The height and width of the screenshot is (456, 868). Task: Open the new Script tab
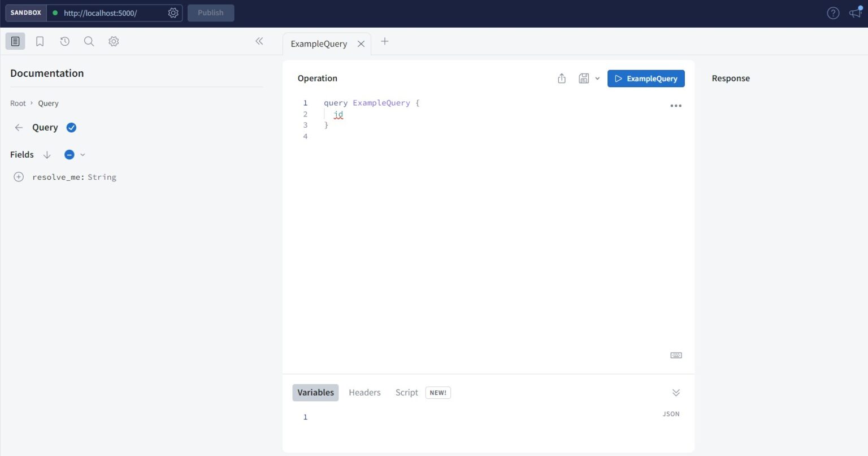coord(406,392)
